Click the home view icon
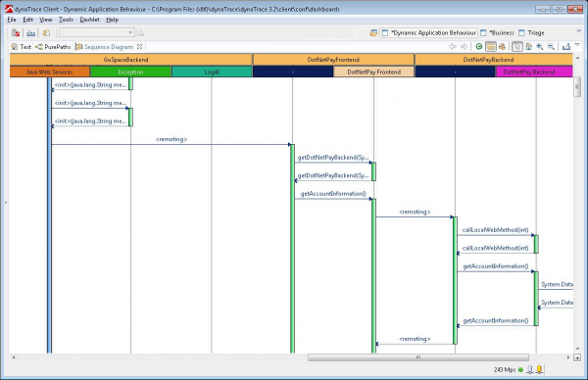588x380 pixels. point(529,46)
